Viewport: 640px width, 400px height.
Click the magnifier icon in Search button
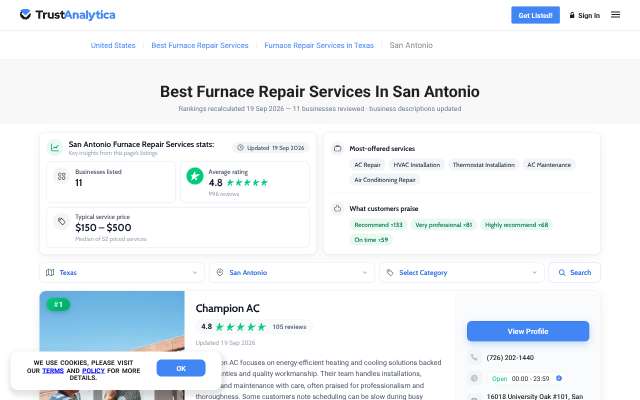562,272
